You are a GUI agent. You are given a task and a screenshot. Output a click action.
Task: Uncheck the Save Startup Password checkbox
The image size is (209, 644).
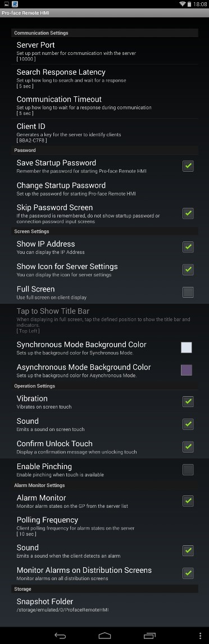click(188, 166)
